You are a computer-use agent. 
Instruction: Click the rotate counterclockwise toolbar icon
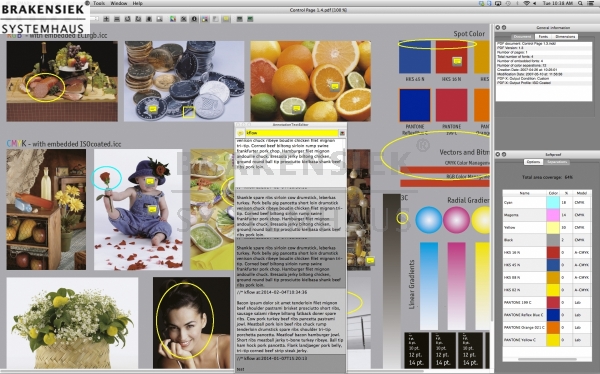click(x=127, y=19)
